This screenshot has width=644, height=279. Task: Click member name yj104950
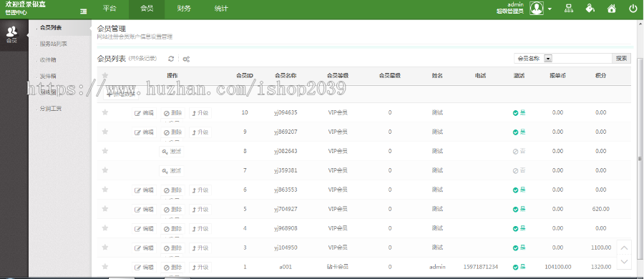(x=286, y=248)
